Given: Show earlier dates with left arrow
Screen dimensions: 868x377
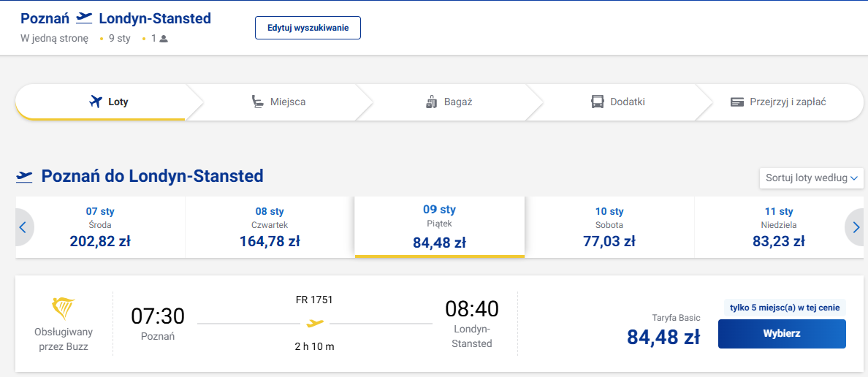Looking at the screenshot, I should pos(23,227).
